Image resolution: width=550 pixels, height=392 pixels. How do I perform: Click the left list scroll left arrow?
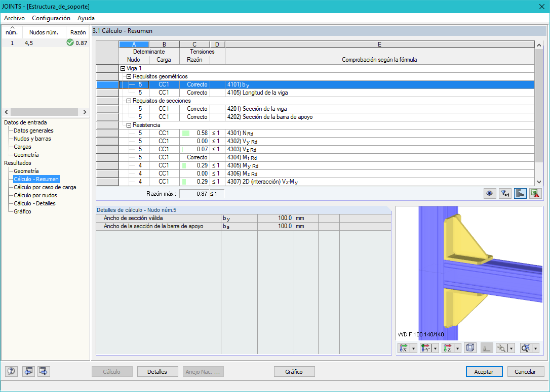[6, 112]
